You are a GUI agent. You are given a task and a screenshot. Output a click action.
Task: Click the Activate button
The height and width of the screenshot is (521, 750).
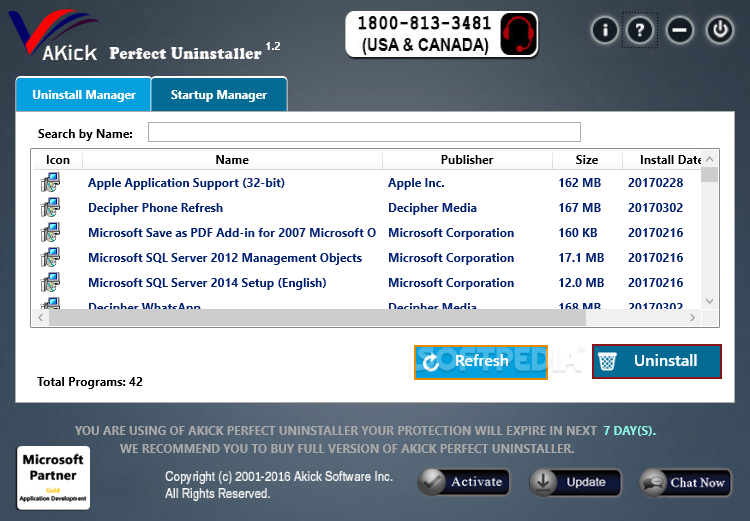[x=463, y=482]
